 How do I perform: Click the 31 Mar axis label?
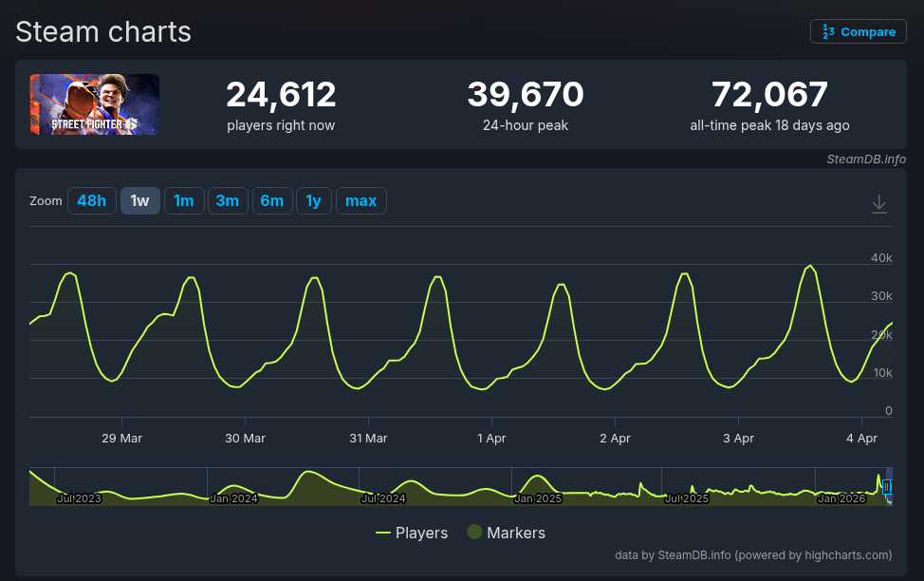pyautogui.click(x=368, y=439)
